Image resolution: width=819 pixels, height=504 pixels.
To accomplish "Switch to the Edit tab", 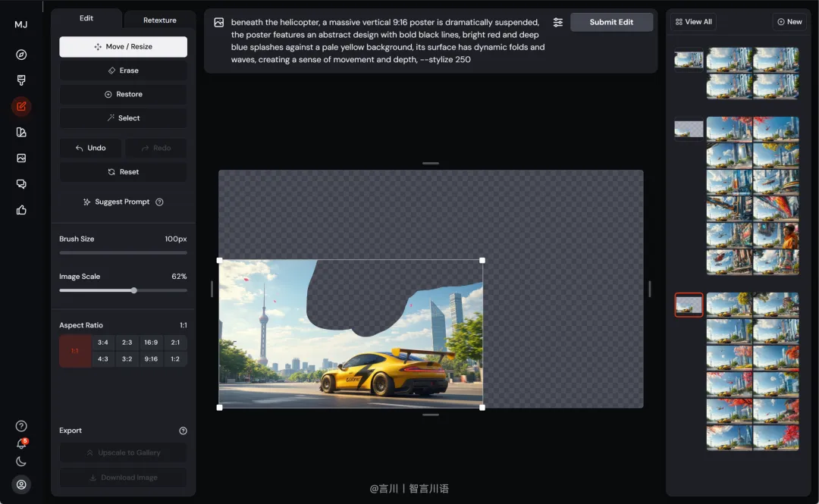I will pyautogui.click(x=86, y=18).
